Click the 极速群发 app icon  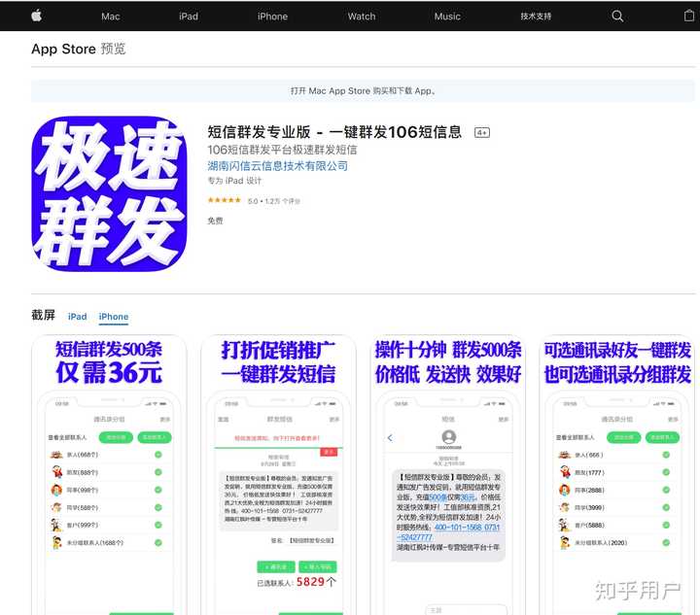coord(109,194)
